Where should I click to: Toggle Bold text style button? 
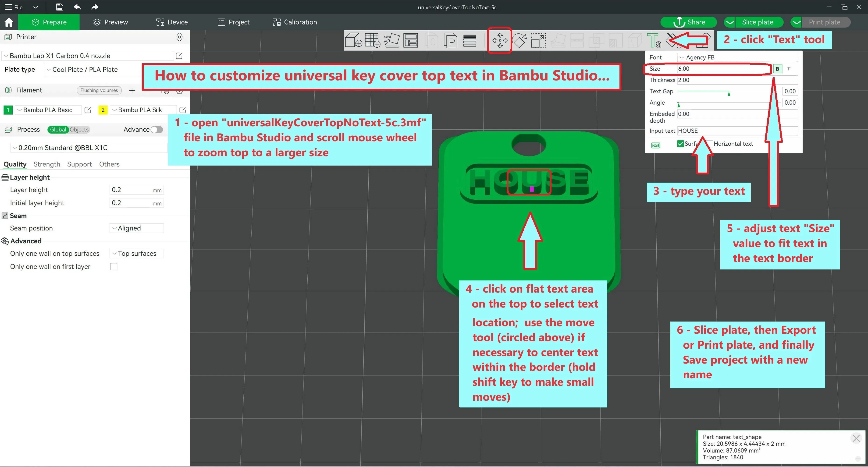point(777,69)
